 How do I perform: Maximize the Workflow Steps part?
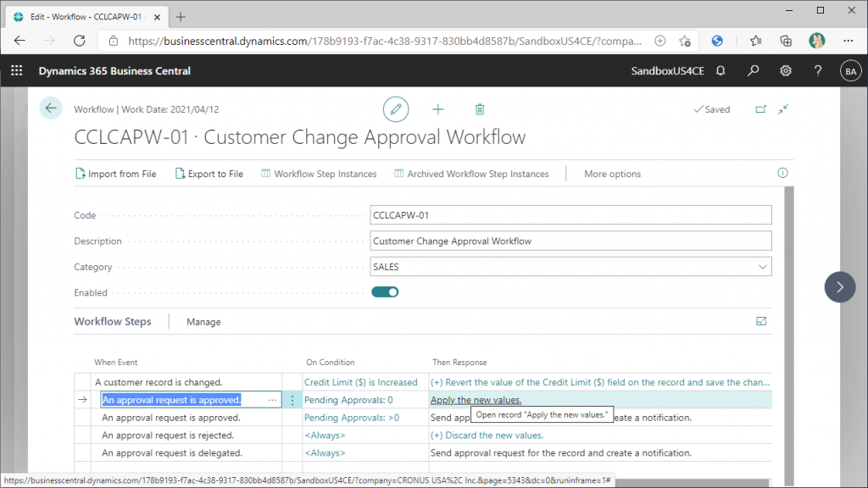[x=761, y=321]
